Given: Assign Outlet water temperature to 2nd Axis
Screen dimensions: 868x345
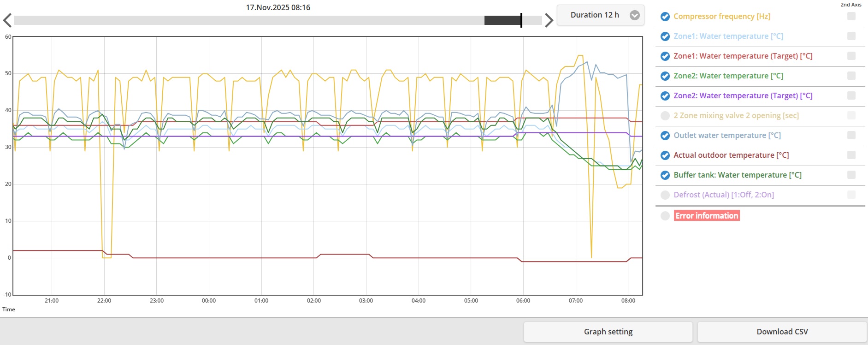Looking at the screenshot, I should point(851,136).
